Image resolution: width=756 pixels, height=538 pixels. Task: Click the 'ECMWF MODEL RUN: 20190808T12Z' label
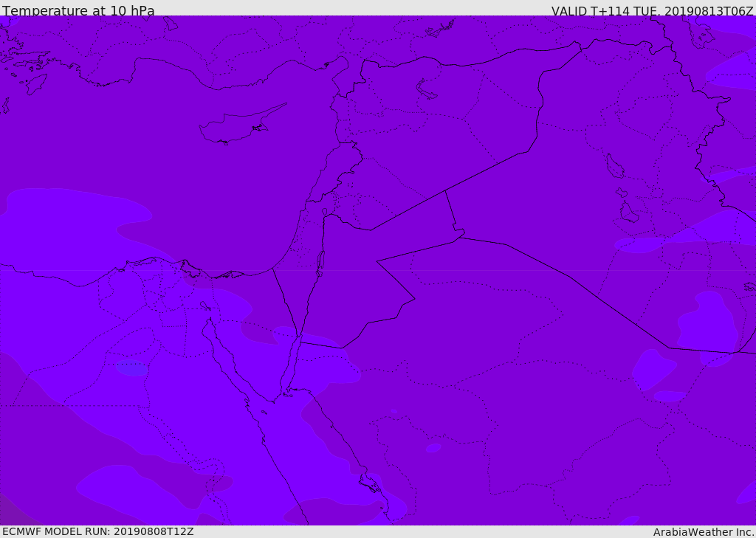click(x=98, y=531)
